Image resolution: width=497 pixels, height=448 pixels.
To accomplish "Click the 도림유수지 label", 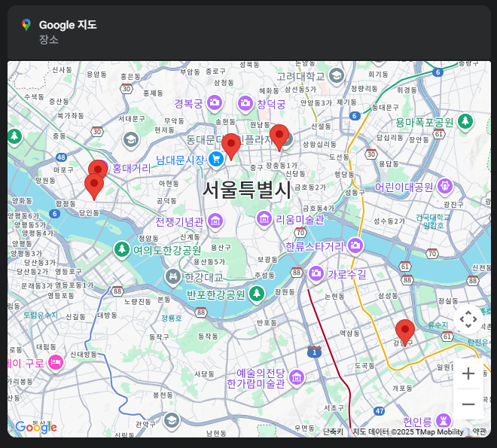I will (41, 315).
